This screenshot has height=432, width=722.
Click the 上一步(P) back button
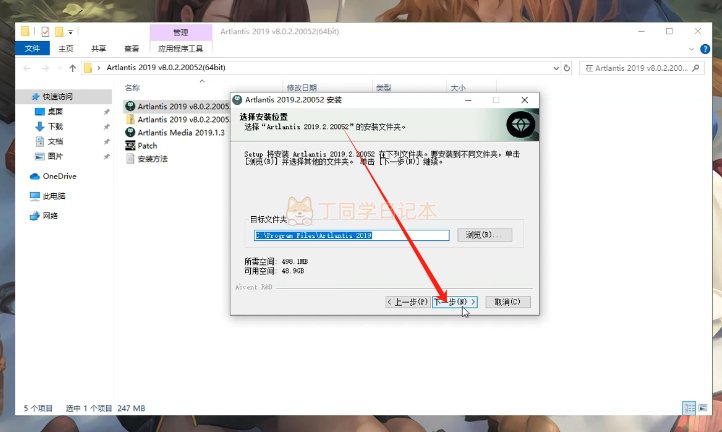[x=407, y=301]
